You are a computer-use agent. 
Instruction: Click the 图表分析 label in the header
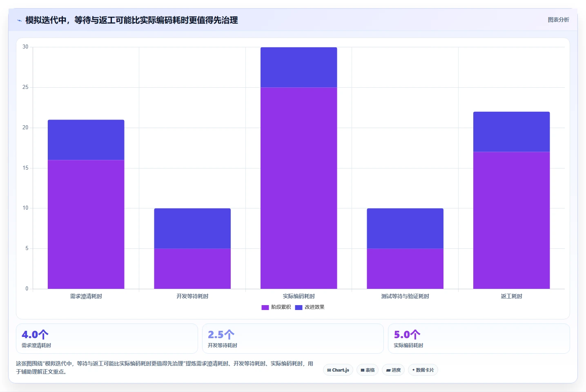click(x=558, y=20)
